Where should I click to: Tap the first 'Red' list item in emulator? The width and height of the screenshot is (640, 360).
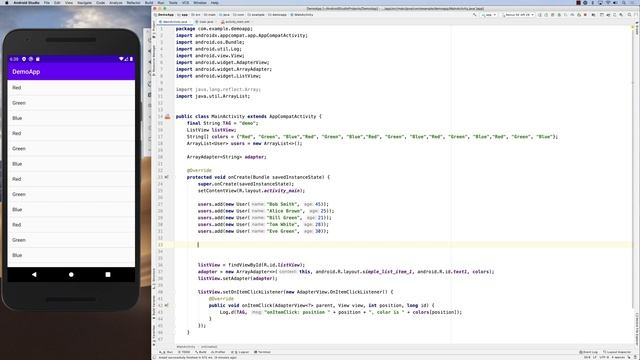tap(71, 88)
